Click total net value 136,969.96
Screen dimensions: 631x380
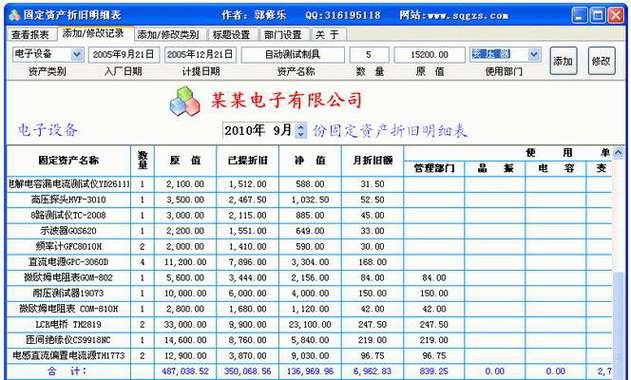[x=310, y=371]
